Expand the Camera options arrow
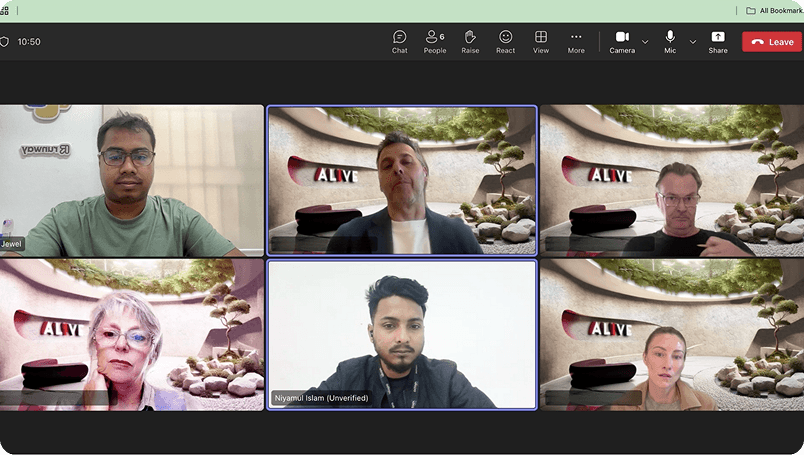The height and width of the screenshot is (455, 804). click(645, 42)
